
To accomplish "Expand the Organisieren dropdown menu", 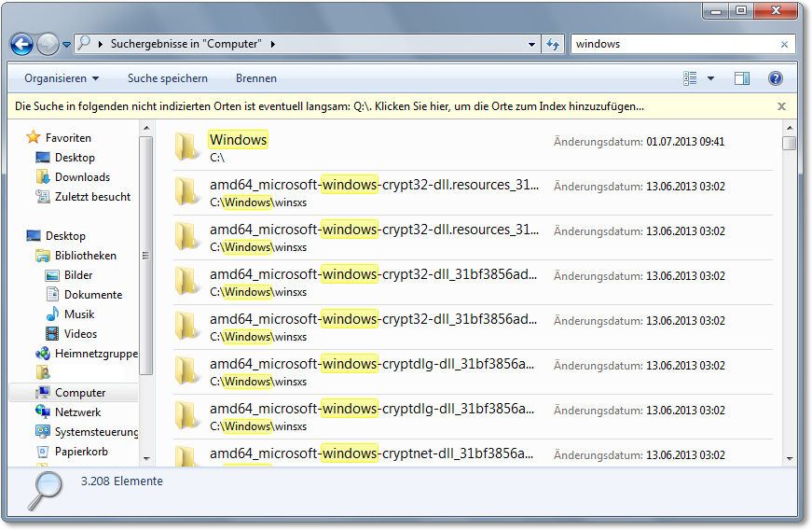I will pos(62,78).
